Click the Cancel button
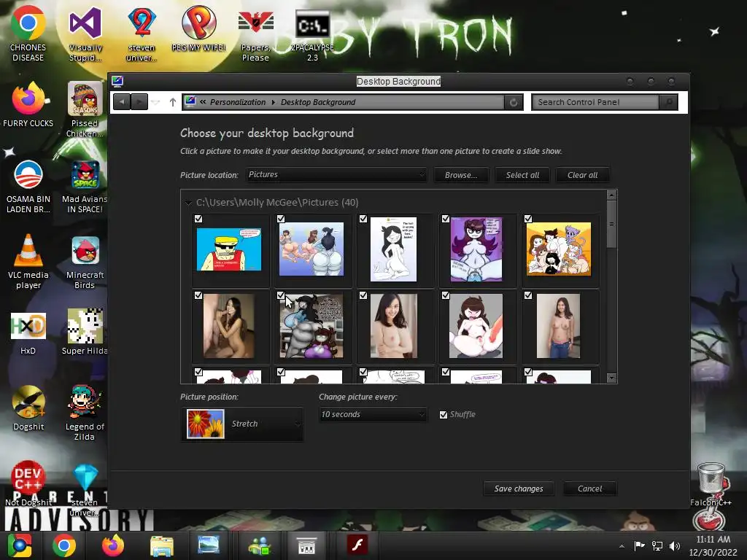The image size is (747, 560). [589, 489]
